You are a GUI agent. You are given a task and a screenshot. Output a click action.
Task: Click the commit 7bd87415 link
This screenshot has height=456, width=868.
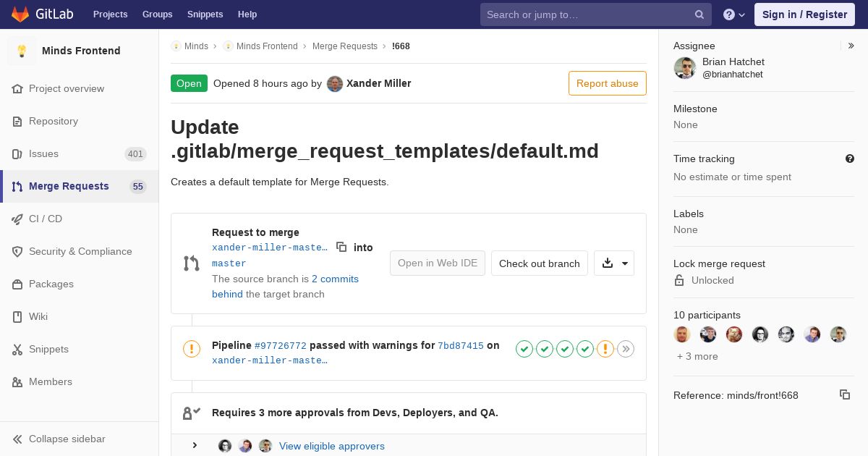(x=461, y=346)
